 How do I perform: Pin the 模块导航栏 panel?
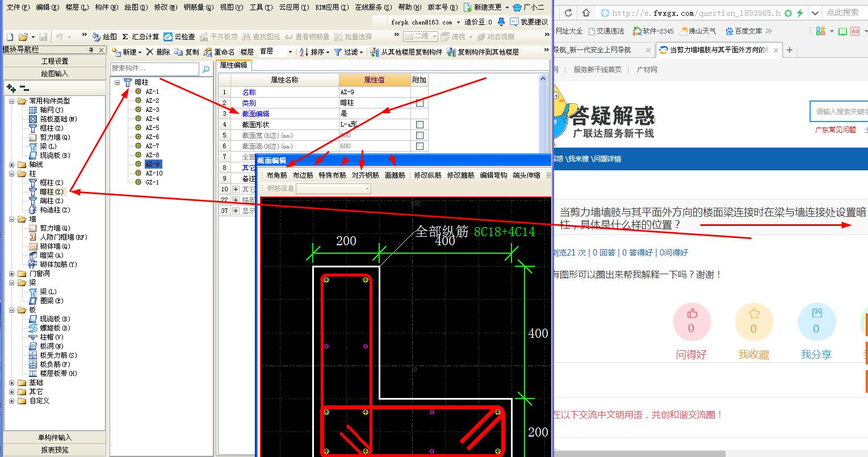coord(91,50)
